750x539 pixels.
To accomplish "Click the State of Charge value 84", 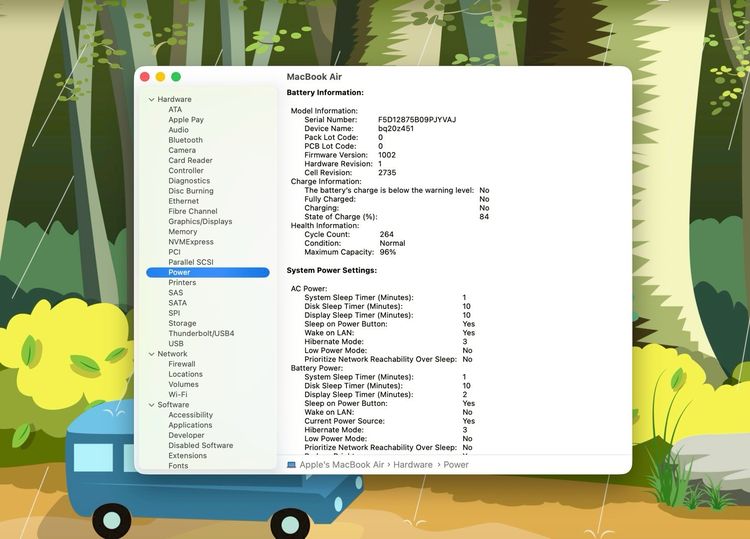I will pyautogui.click(x=484, y=217).
